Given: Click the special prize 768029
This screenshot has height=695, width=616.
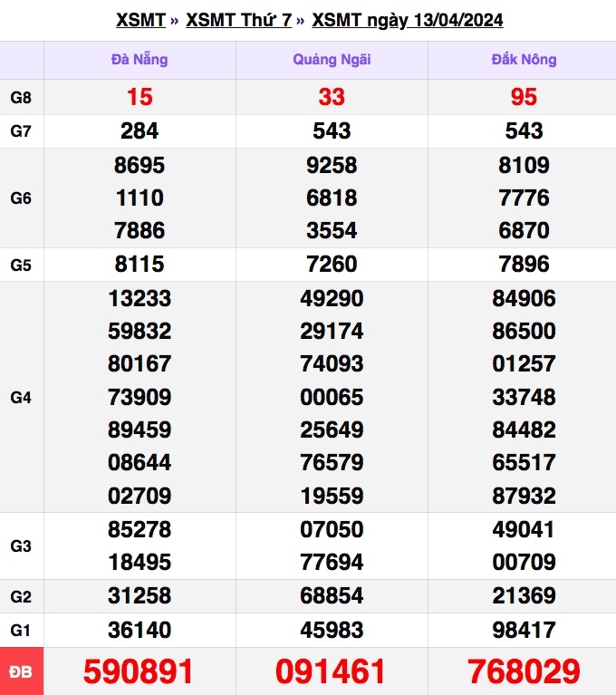Looking at the screenshot, I should (524, 672).
